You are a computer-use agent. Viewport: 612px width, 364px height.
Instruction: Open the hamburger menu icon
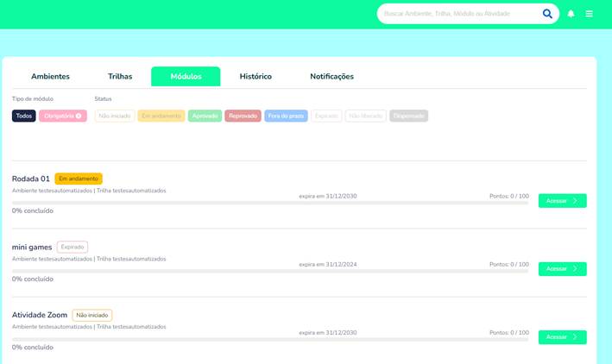pos(589,14)
